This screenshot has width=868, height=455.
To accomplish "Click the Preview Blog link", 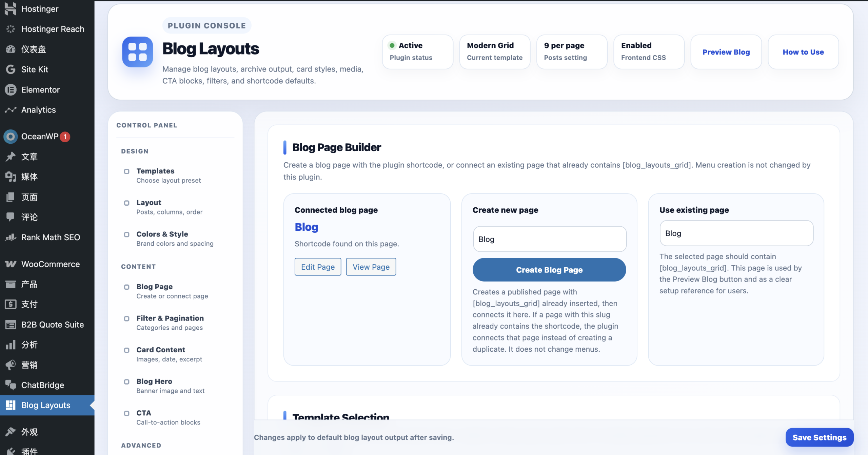I will (726, 52).
